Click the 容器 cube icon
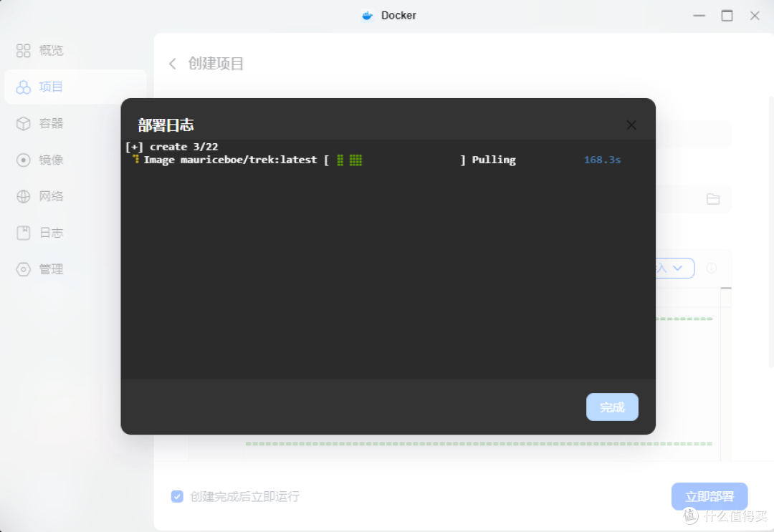 (23, 123)
